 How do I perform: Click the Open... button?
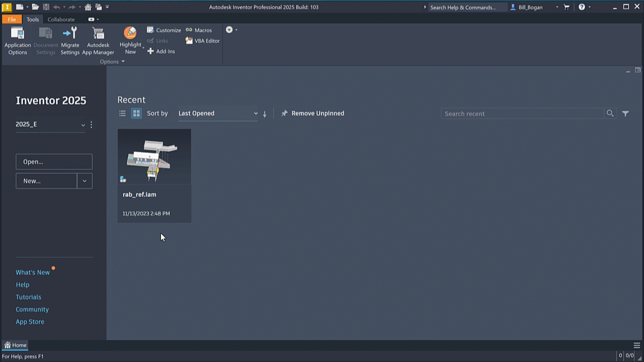54,162
